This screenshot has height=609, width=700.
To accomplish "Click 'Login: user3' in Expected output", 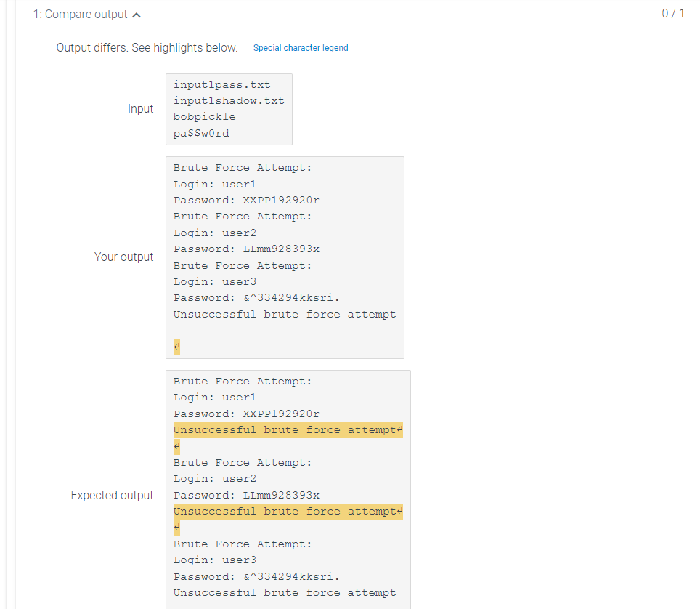I will (x=215, y=560).
